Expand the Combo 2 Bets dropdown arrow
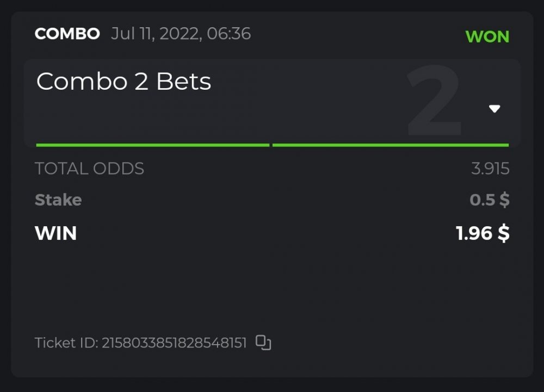The height and width of the screenshot is (392, 544). point(494,109)
